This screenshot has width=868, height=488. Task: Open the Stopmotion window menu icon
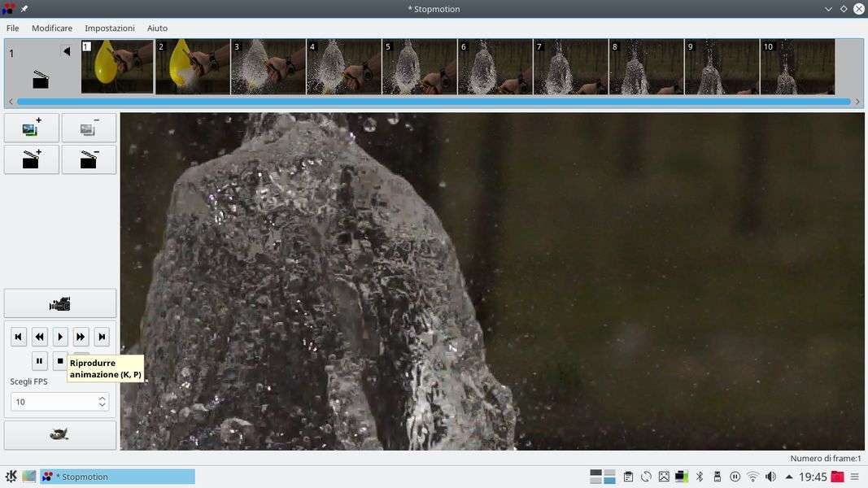click(8, 9)
